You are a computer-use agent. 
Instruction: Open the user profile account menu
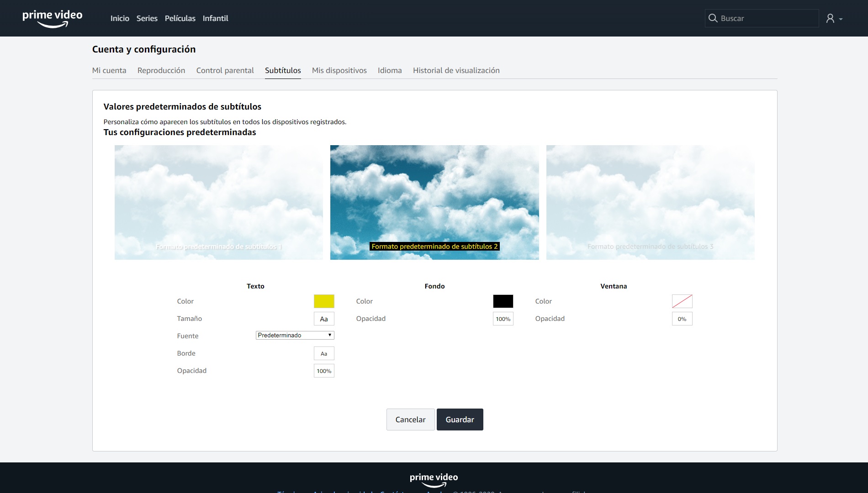pos(834,18)
